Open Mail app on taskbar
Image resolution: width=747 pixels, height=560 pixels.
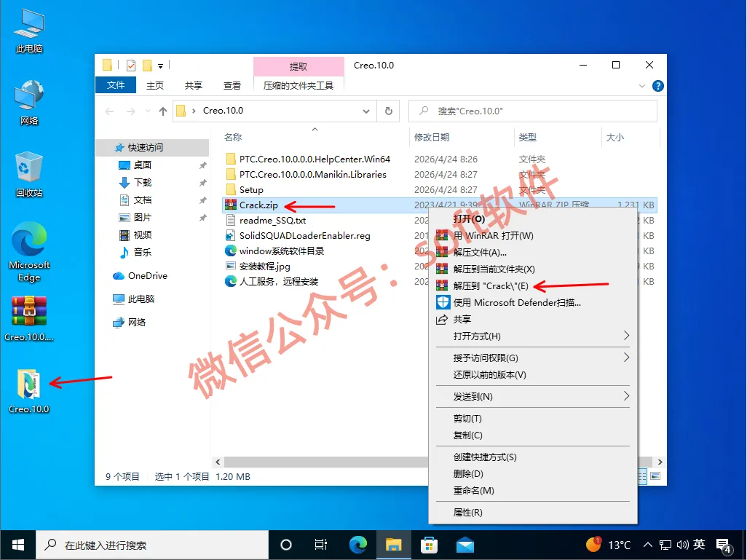465,545
